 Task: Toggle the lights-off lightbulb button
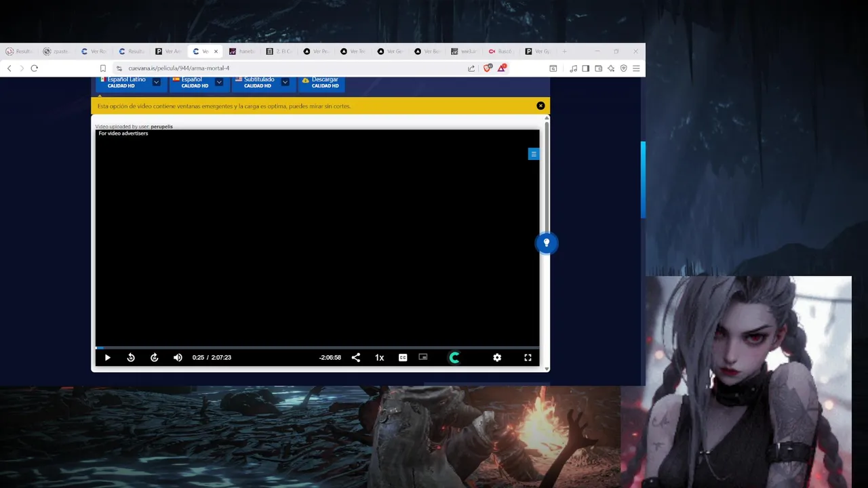coord(547,243)
